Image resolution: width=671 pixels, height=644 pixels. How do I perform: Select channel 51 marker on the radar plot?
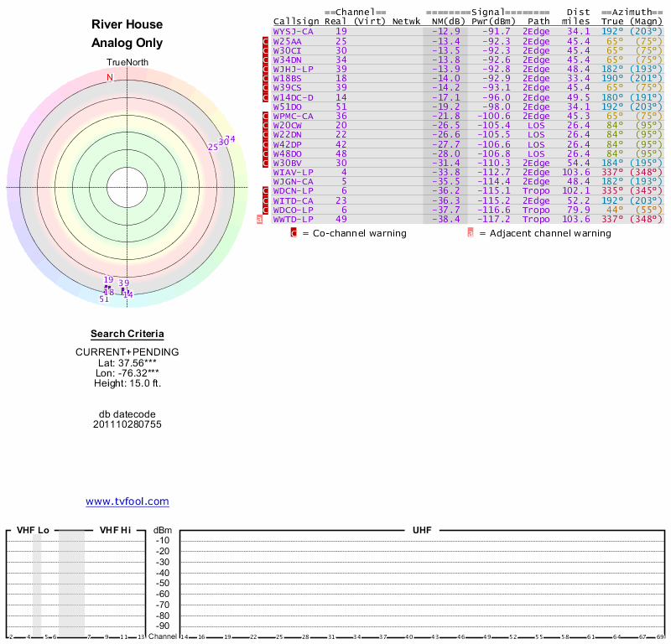(x=104, y=299)
